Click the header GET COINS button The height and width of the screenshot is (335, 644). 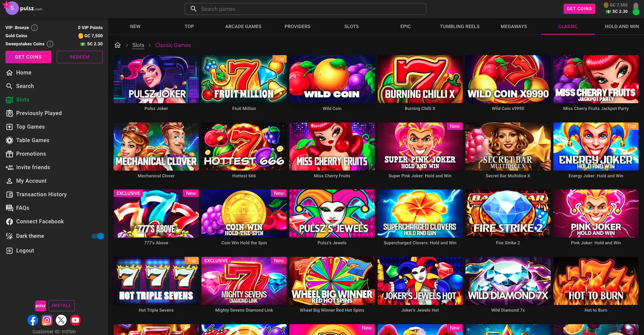(x=579, y=9)
